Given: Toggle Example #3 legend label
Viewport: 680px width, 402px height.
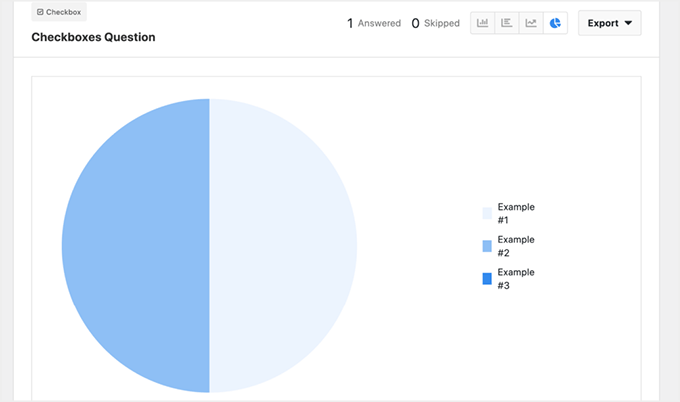Looking at the screenshot, I should [x=516, y=278].
